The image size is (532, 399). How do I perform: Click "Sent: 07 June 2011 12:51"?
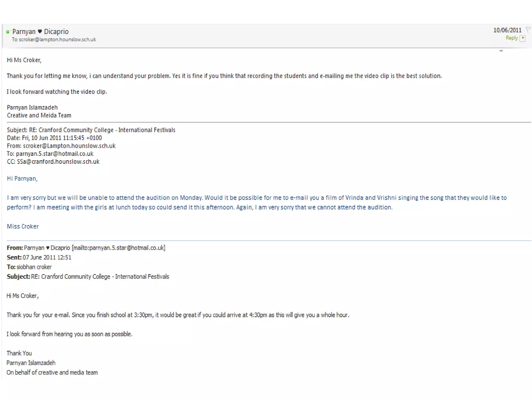tap(39, 257)
